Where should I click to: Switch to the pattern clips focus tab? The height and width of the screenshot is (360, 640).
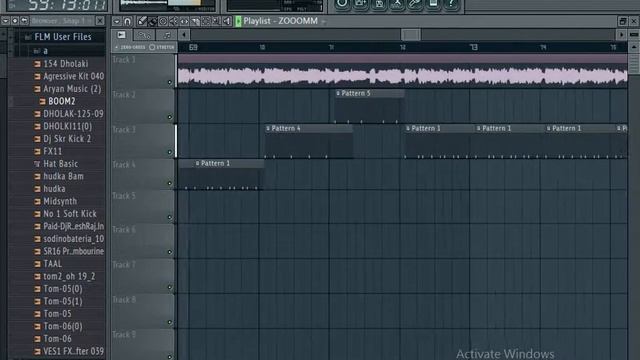pos(122,35)
